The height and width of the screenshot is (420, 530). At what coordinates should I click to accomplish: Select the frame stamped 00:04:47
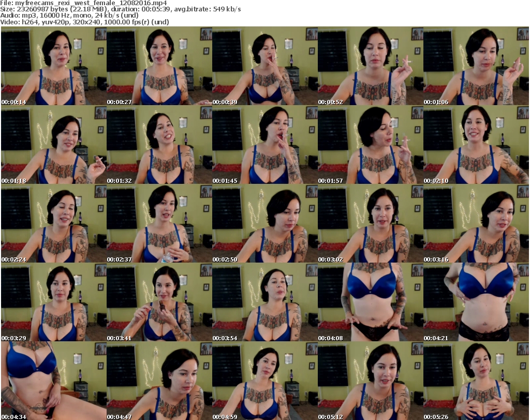click(159, 381)
